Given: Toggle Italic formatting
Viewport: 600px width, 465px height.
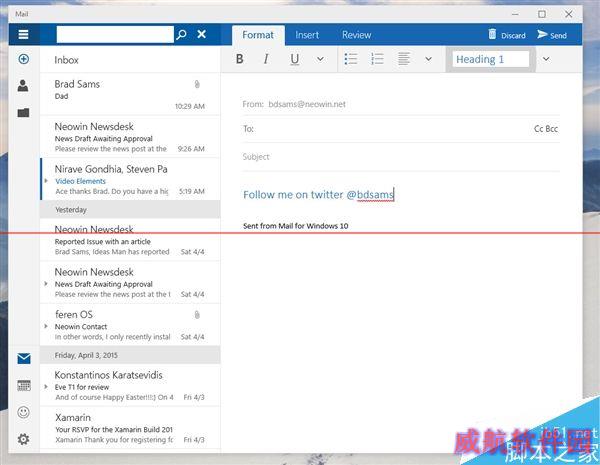Looking at the screenshot, I should click(x=266, y=59).
